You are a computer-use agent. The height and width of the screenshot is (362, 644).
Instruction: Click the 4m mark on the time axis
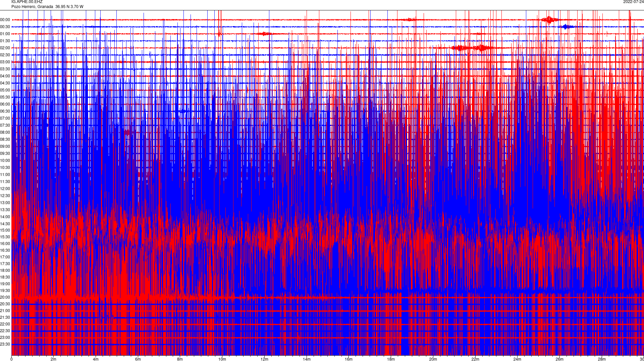96,359
